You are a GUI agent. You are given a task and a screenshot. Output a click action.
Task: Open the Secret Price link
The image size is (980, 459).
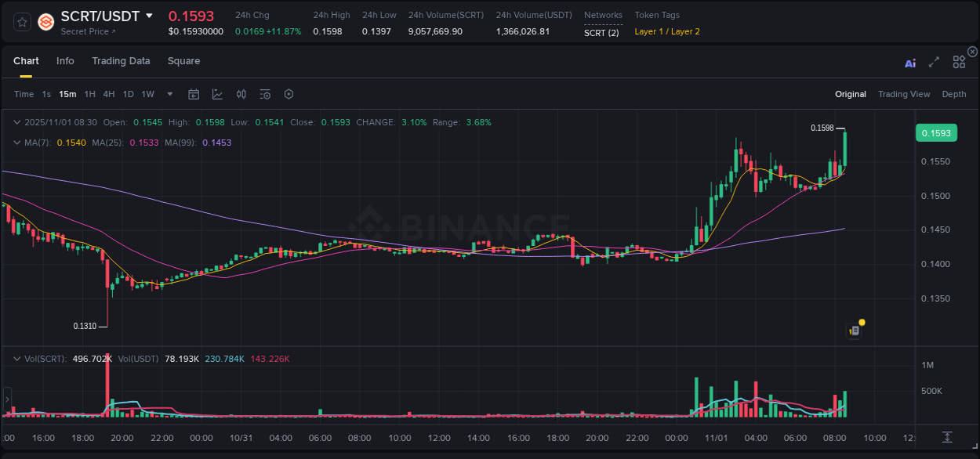pyautogui.click(x=85, y=31)
